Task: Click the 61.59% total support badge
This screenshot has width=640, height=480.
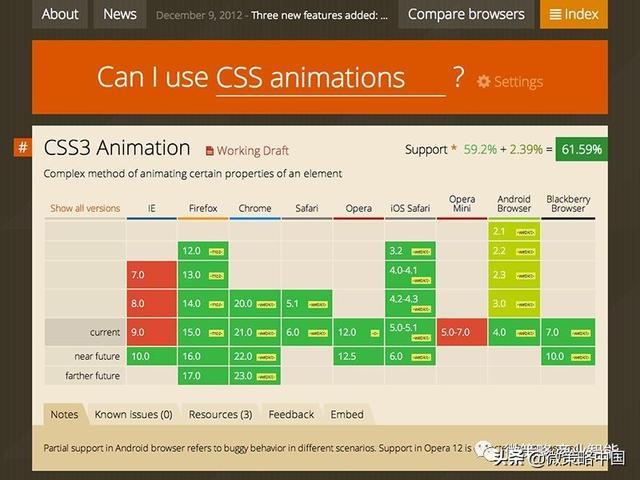Action: pyautogui.click(x=581, y=149)
